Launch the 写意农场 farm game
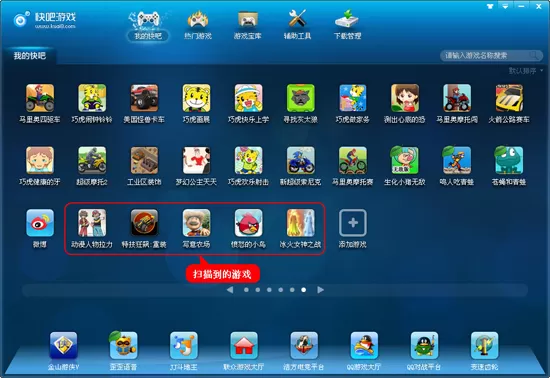 pyautogui.click(x=196, y=223)
